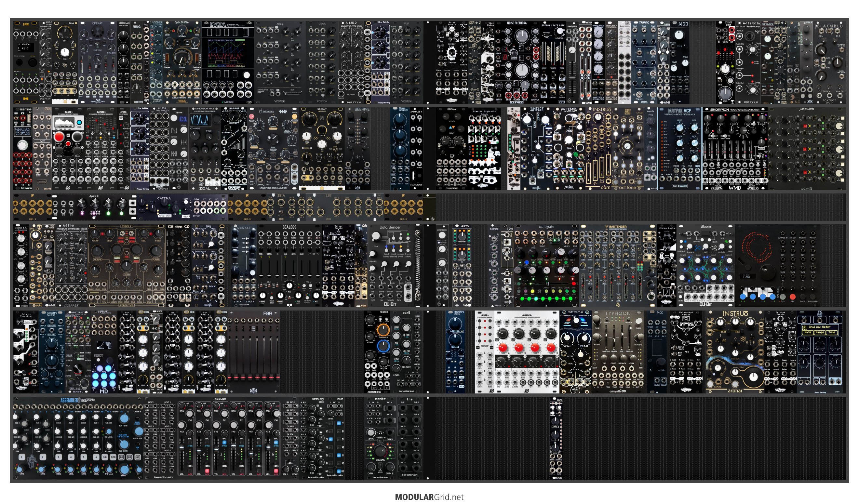This screenshot has width=859, height=504.
Task: Select the IKARIE filter module
Action: pyautogui.click(x=234, y=149)
